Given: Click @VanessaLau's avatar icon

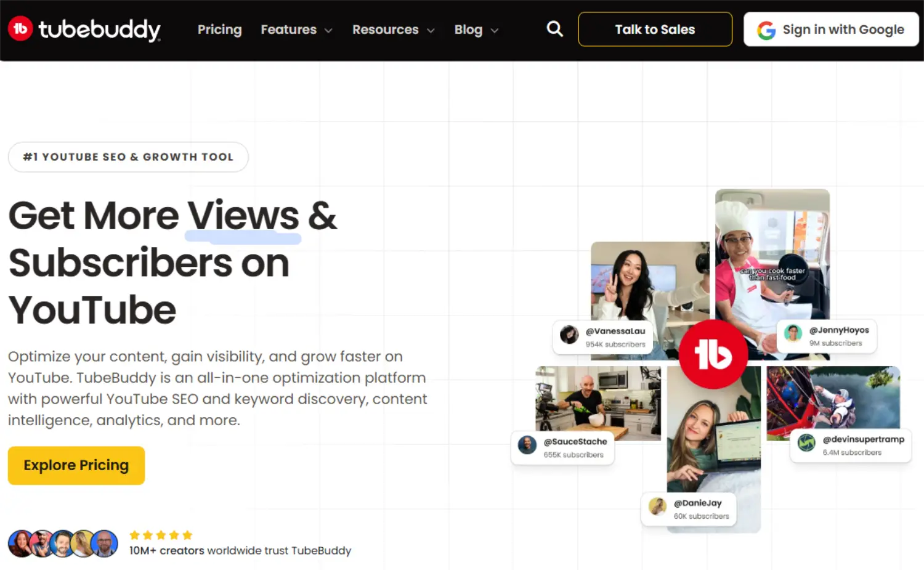Looking at the screenshot, I should pos(569,335).
